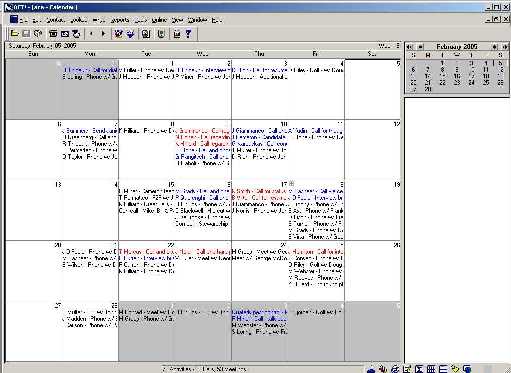Go forward with the right arrow toolbar button
The image size is (511, 373).
pos(103,33)
